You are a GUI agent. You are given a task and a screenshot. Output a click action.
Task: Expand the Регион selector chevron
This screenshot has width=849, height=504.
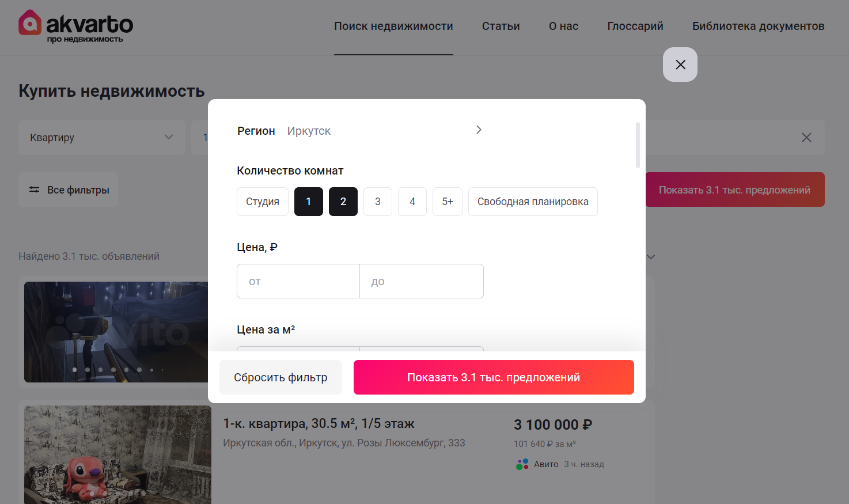pyautogui.click(x=479, y=130)
